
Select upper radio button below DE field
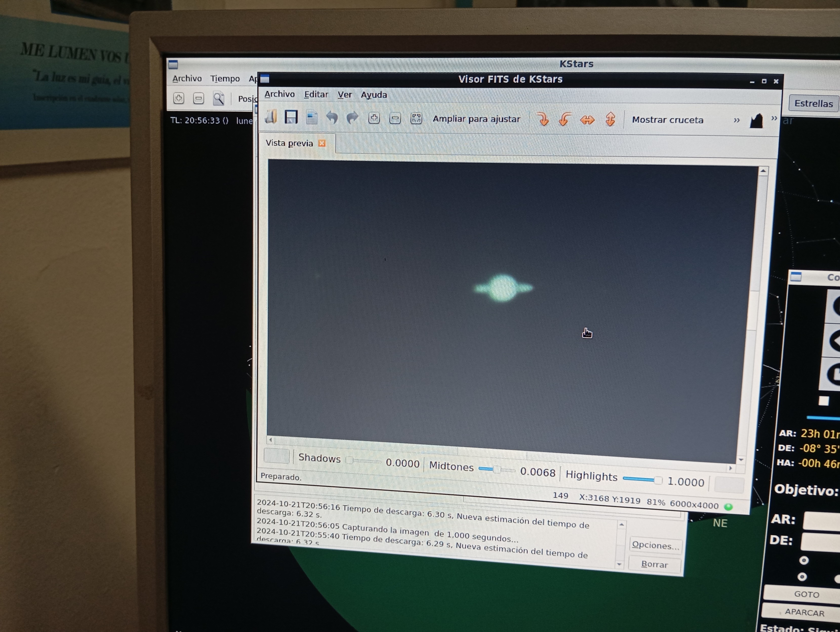804,560
